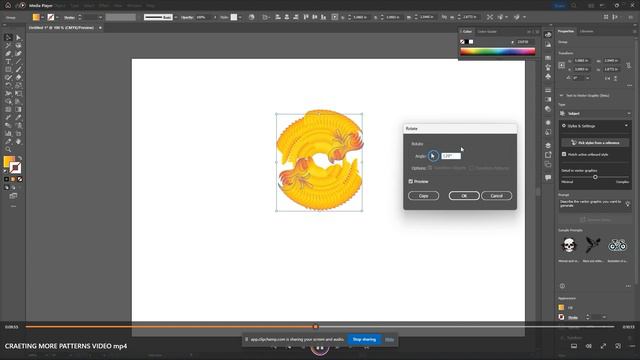Toggle constrain width and height proportions
640x360 pixels.
click(629, 65)
